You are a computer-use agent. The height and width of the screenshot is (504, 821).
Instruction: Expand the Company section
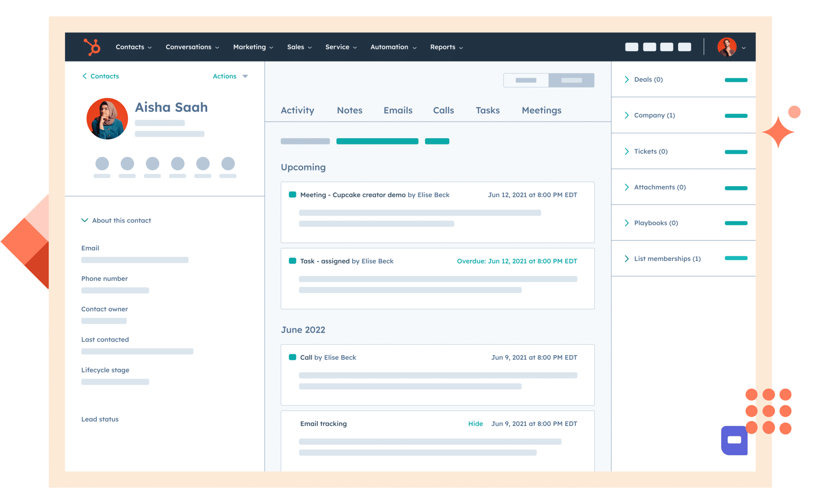(x=627, y=115)
